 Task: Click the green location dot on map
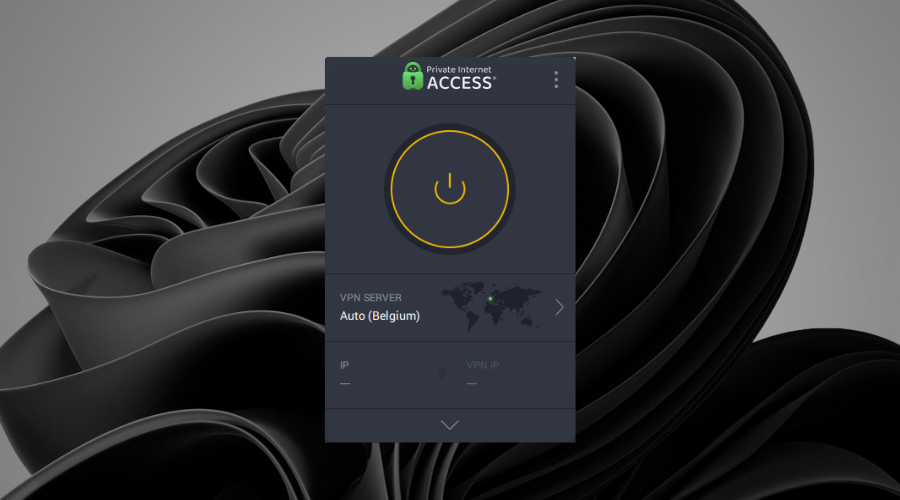pos(490,297)
